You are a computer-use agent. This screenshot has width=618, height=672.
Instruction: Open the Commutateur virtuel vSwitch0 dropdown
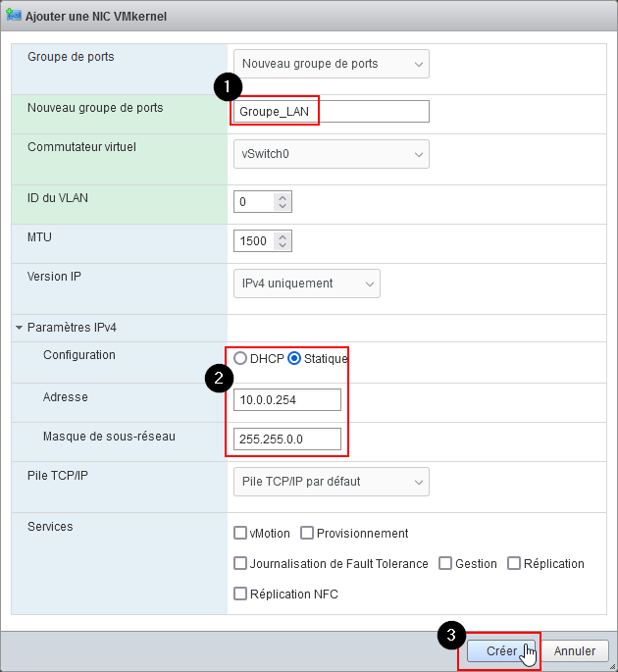[x=331, y=154]
